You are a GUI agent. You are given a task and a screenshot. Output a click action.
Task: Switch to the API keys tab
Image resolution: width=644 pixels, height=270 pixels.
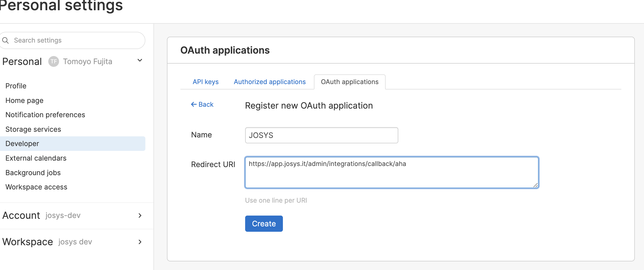pos(205,82)
